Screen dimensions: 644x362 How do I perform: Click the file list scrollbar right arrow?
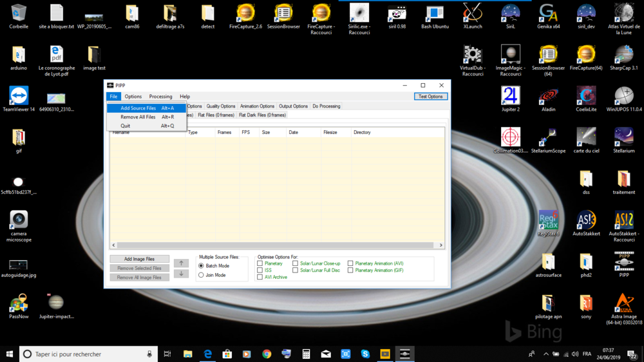[440, 245]
